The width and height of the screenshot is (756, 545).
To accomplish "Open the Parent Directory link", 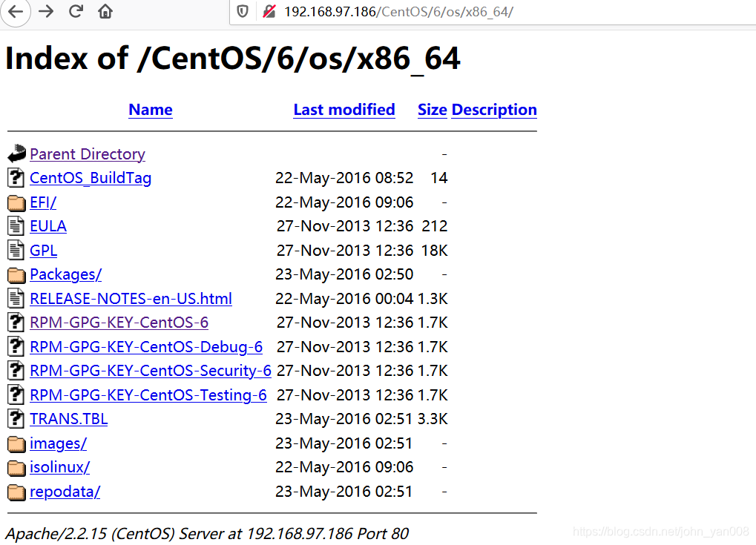I will [x=88, y=154].
